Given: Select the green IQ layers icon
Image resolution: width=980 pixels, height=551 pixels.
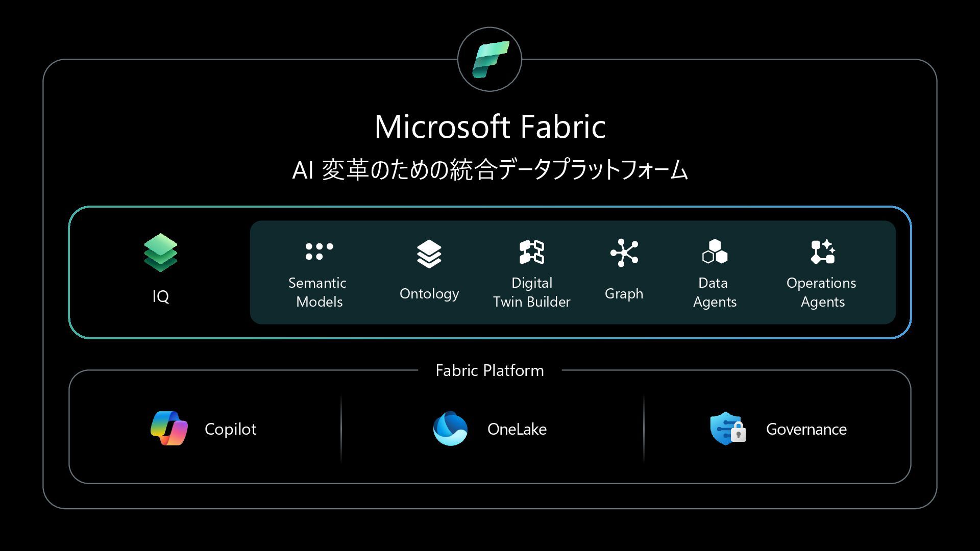Looking at the screenshot, I should (x=161, y=253).
